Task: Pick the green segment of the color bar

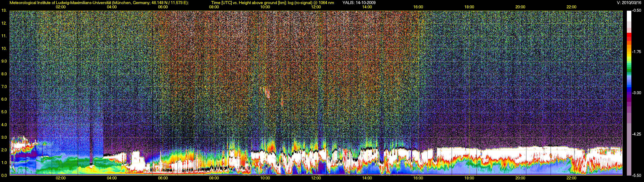Action: point(629,71)
